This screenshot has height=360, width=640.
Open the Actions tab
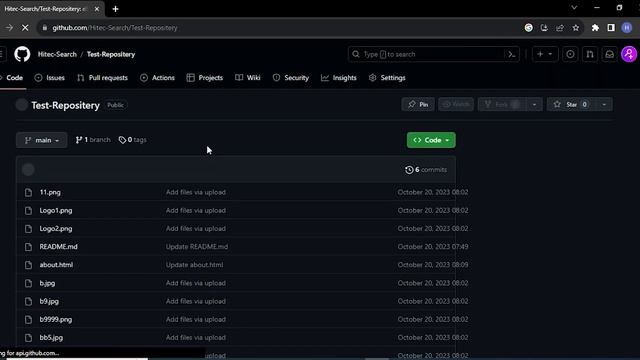coord(157,78)
